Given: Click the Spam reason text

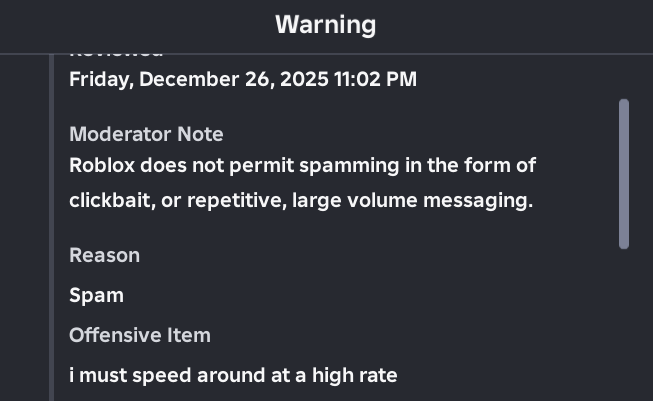Looking at the screenshot, I should click(x=96, y=295).
